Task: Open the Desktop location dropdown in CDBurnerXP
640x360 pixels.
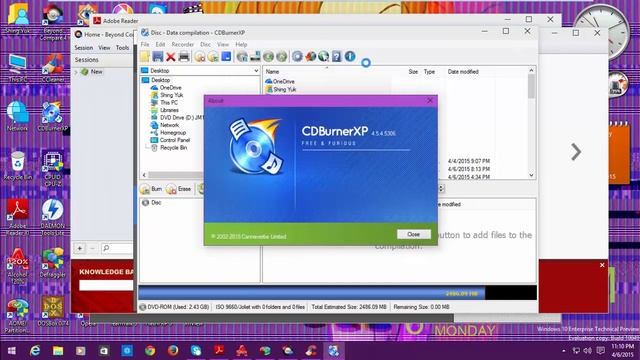Action: tap(256, 71)
